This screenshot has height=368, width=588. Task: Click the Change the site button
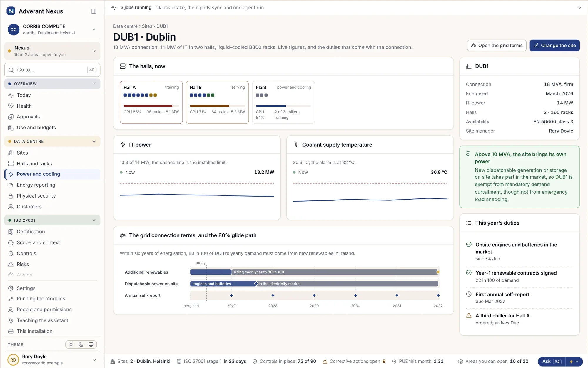554,46
